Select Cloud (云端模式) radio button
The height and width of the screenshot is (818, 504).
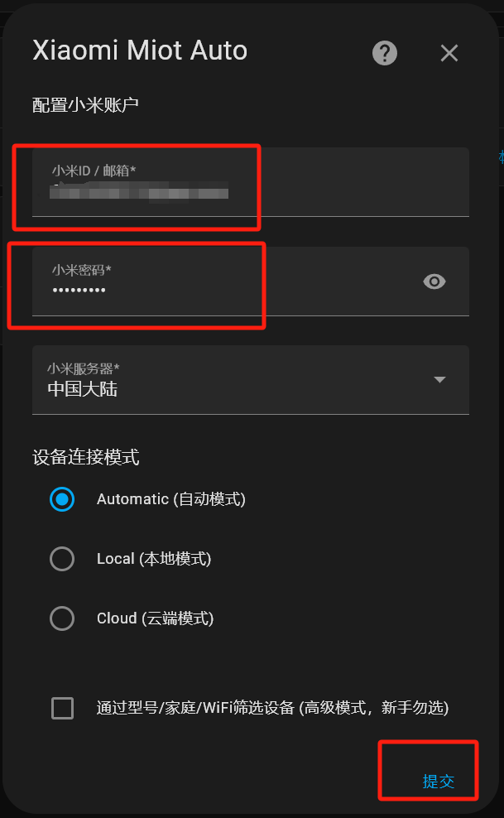coord(62,618)
